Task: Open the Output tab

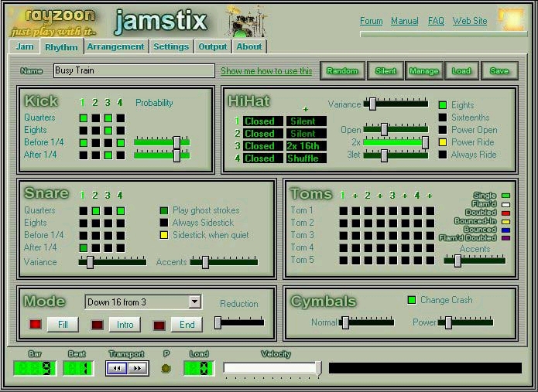Action: point(213,46)
